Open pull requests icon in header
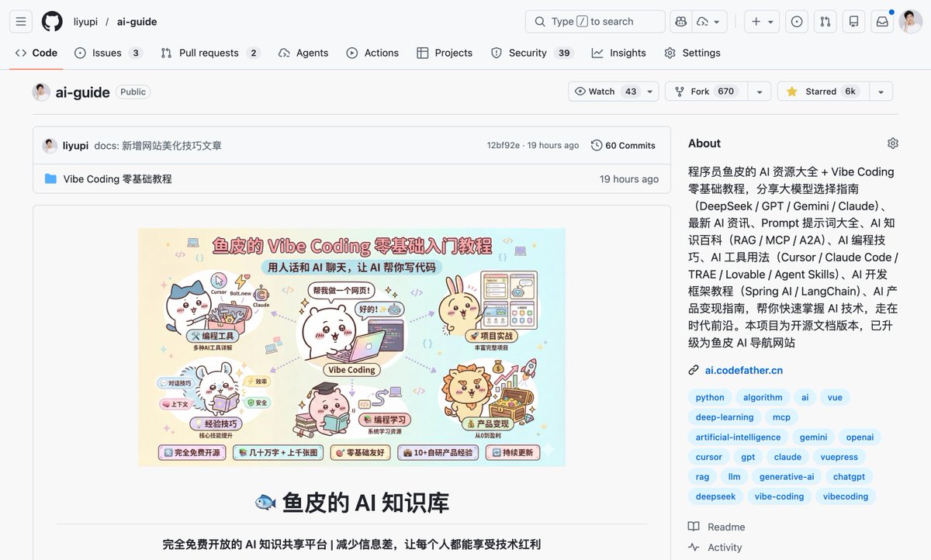The height and width of the screenshot is (560, 931). click(825, 22)
